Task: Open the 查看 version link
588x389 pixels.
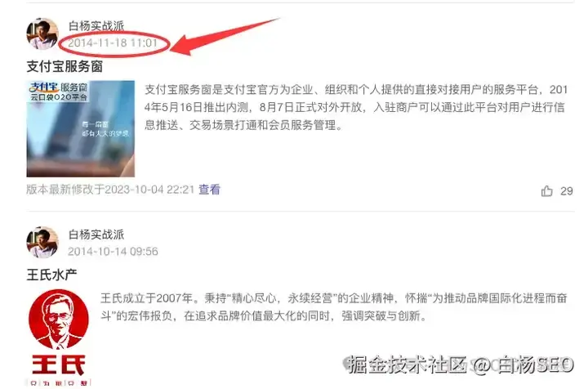Action: coord(209,190)
